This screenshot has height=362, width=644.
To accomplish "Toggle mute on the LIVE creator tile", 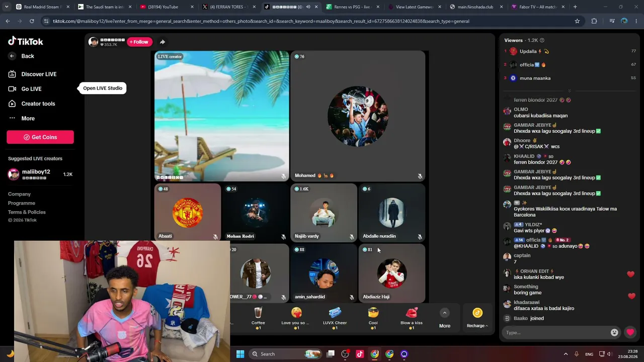I will [284, 176].
